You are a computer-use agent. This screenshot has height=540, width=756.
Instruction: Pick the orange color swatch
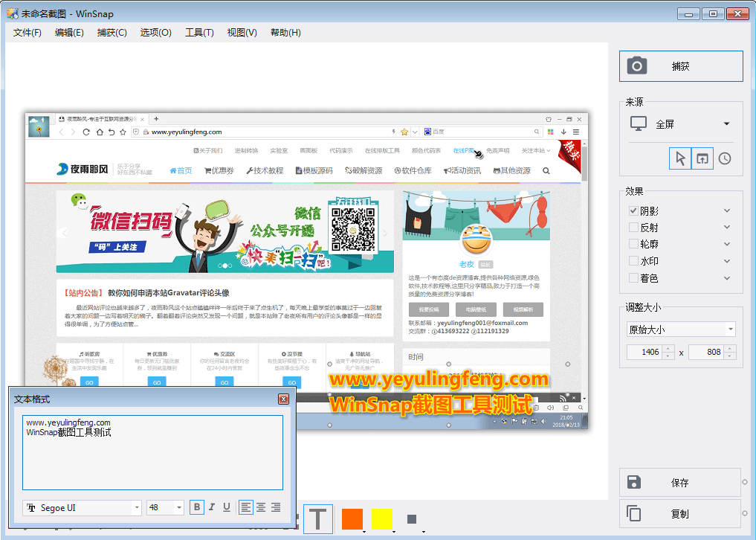click(352, 519)
